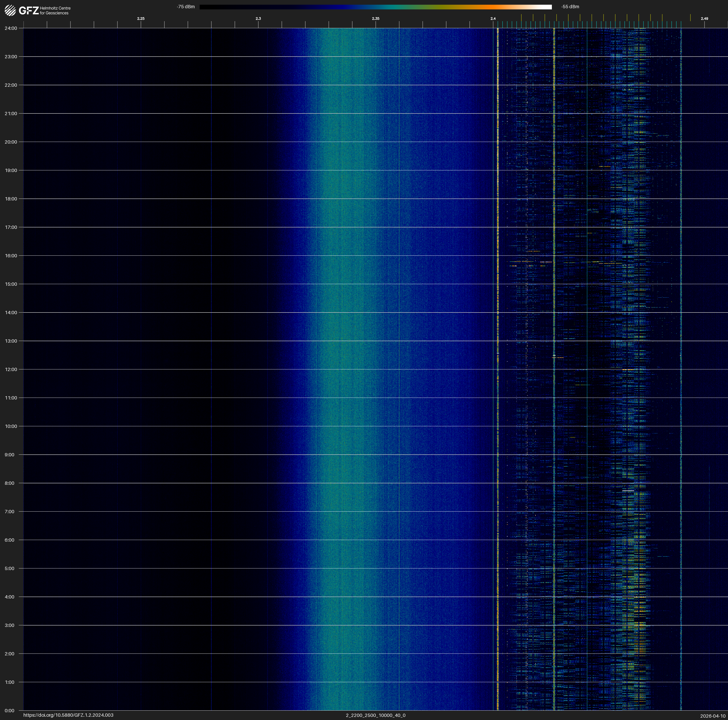
Task: Click the 24:00 time axis label
Action: (11, 28)
